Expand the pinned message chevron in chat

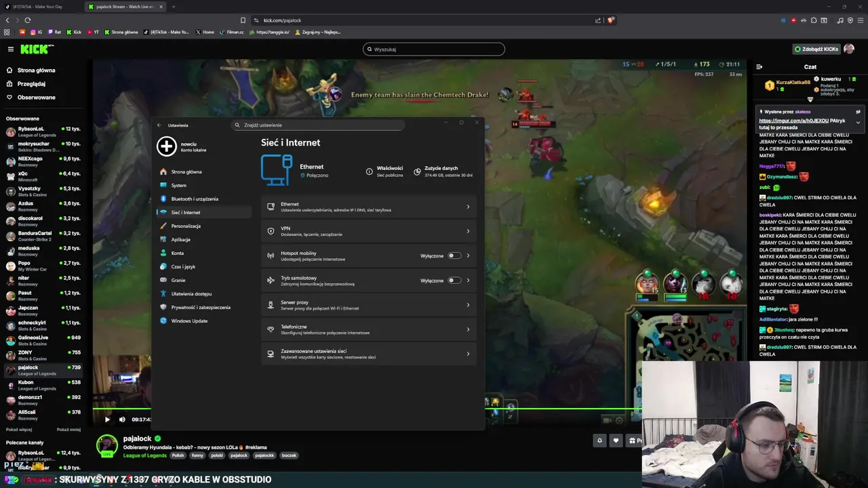tap(858, 123)
